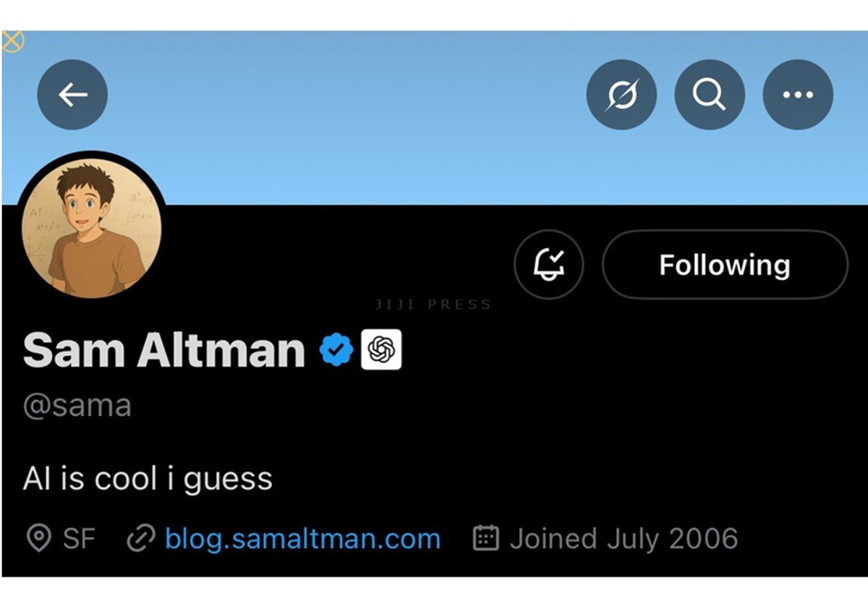Tap the search magnifier icon

tap(710, 95)
